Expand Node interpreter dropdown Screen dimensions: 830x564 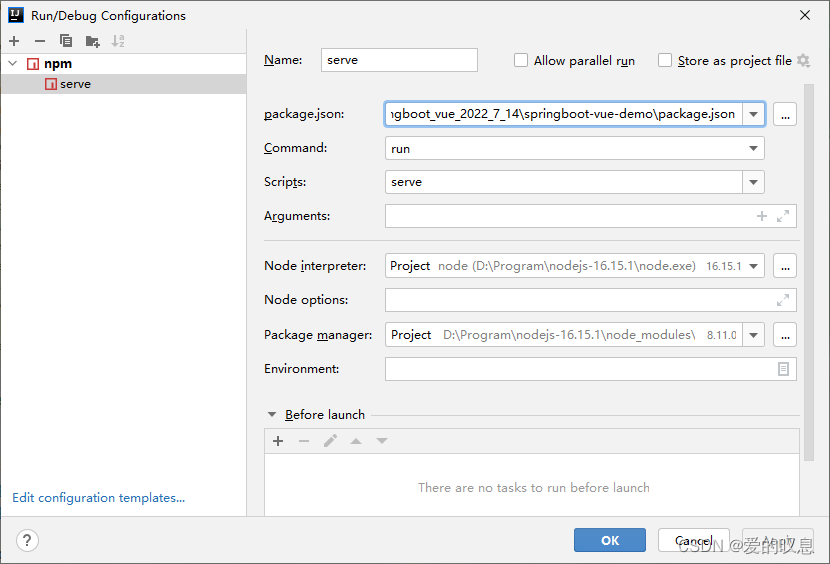pyautogui.click(x=753, y=266)
